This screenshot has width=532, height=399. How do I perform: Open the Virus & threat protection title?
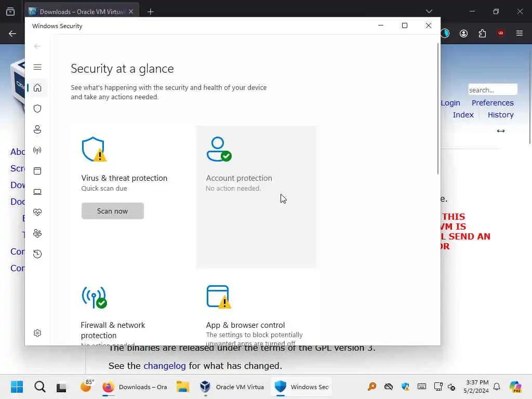[x=124, y=178]
